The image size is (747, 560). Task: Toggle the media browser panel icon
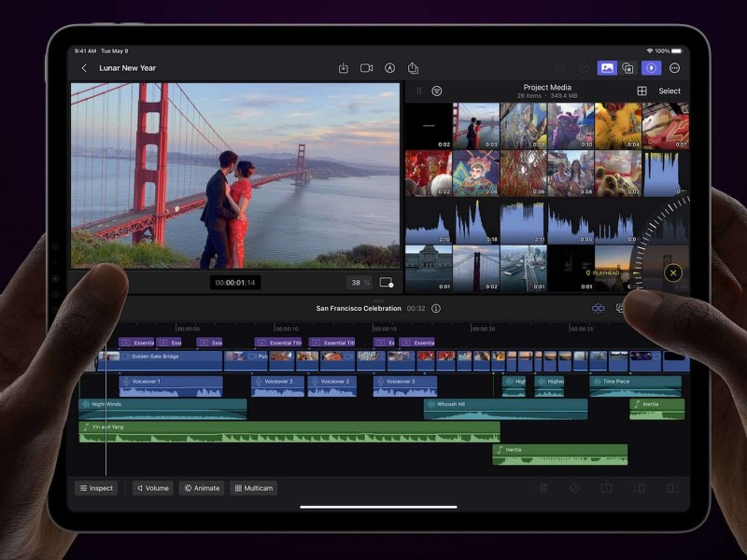click(x=606, y=67)
